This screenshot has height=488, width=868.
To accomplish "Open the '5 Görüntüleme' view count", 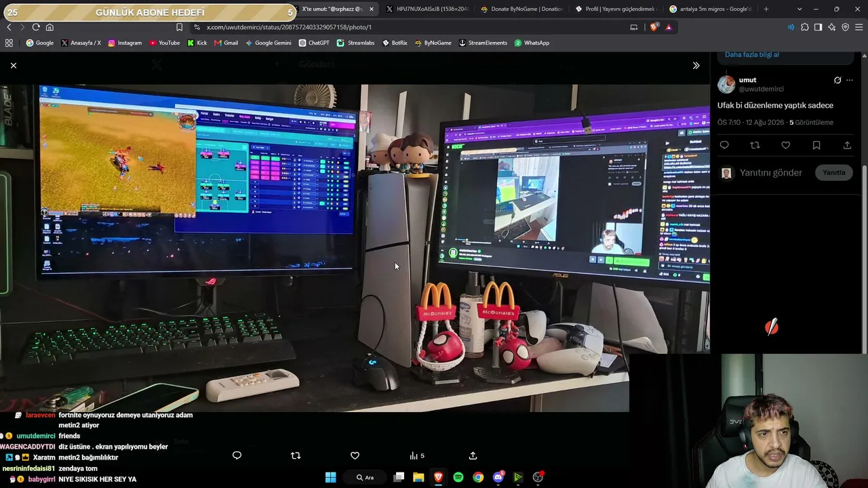I will pos(811,123).
